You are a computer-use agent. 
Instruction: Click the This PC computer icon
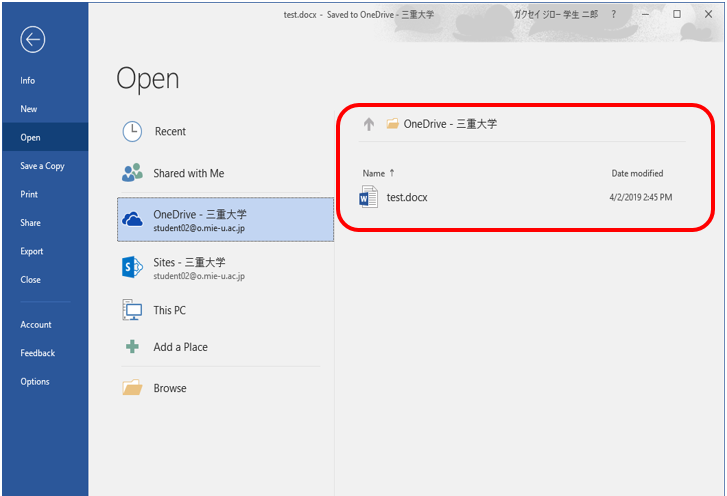click(132, 310)
